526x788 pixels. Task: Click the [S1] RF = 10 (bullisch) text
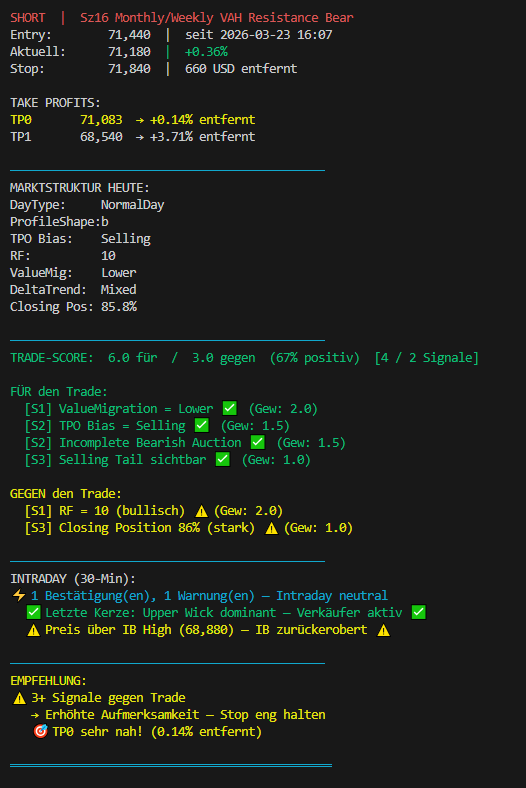coord(104,511)
